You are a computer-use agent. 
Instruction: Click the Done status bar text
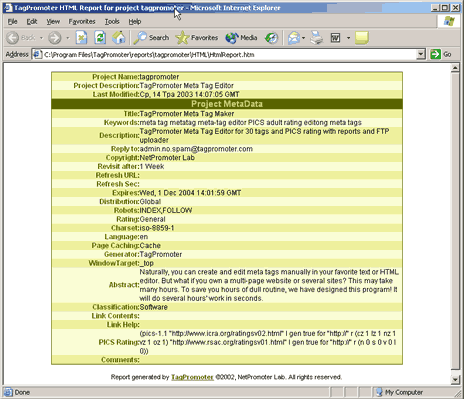point(22,392)
